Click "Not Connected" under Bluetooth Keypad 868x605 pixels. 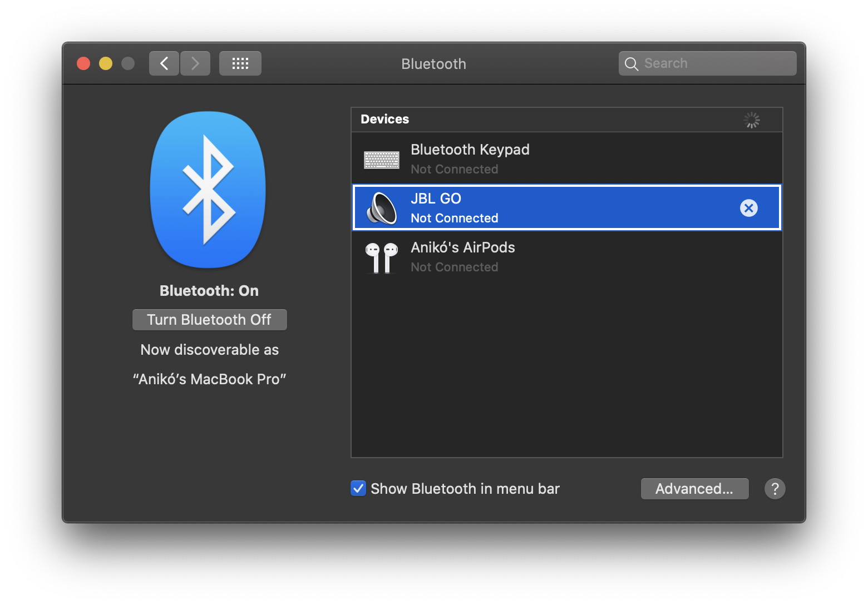(x=455, y=170)
